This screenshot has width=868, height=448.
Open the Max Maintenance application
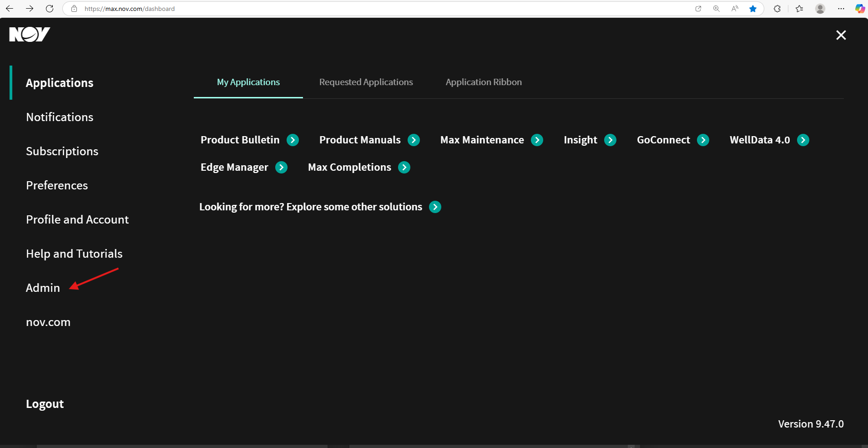482,140
